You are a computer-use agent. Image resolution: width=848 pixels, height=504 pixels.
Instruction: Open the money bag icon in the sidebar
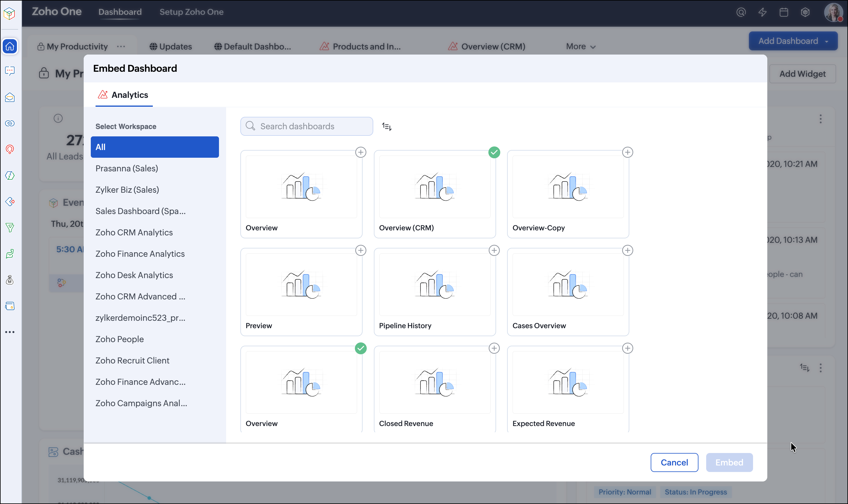10,280
